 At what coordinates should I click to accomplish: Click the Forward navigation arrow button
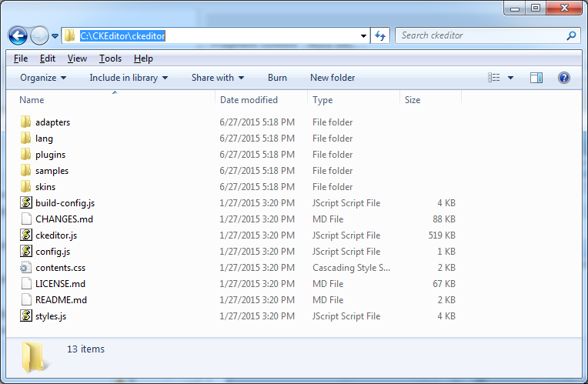click(x=39, y=36)
